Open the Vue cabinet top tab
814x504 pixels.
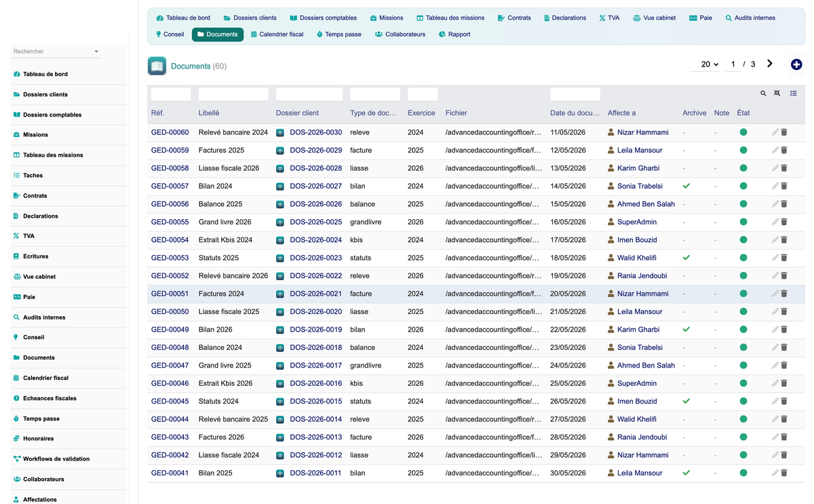655,18
